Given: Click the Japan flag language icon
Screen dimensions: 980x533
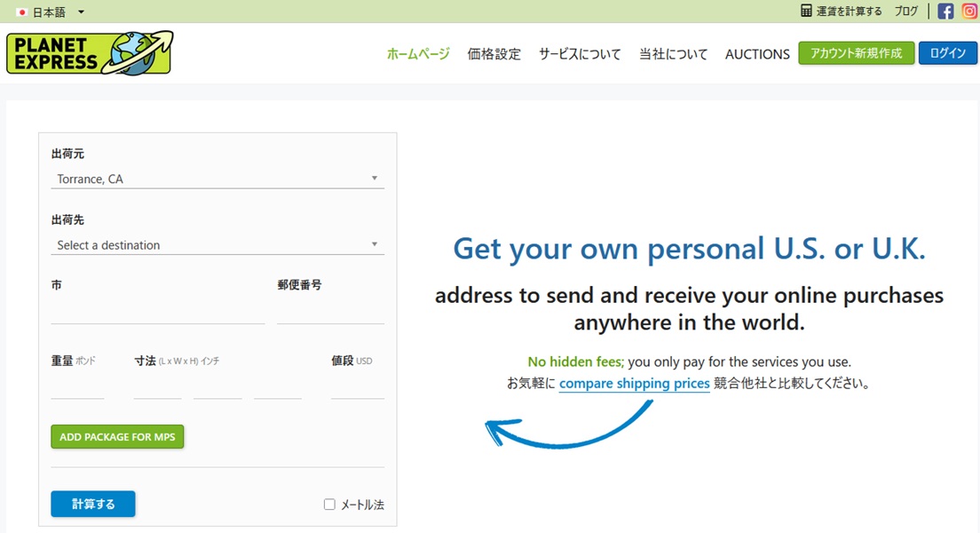Looking at the screenshot, I should [21, 12].
